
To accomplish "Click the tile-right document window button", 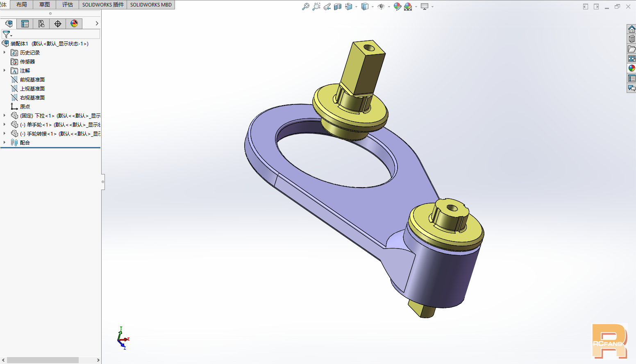I will click(596, 7).
